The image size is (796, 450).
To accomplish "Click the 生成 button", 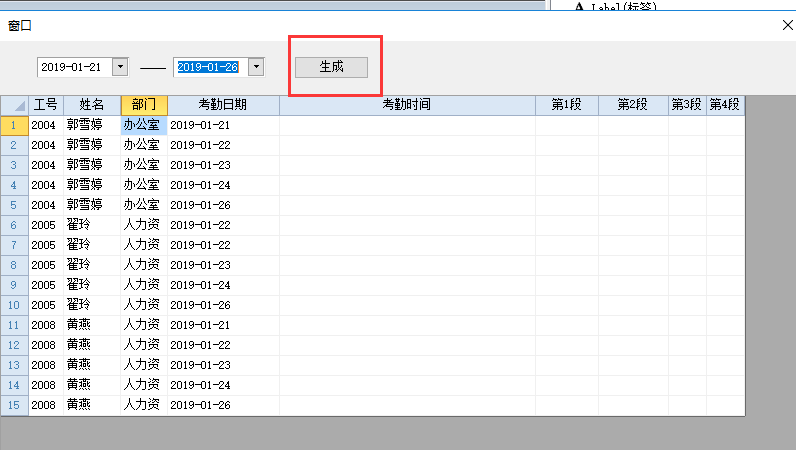I will (331, 67).
